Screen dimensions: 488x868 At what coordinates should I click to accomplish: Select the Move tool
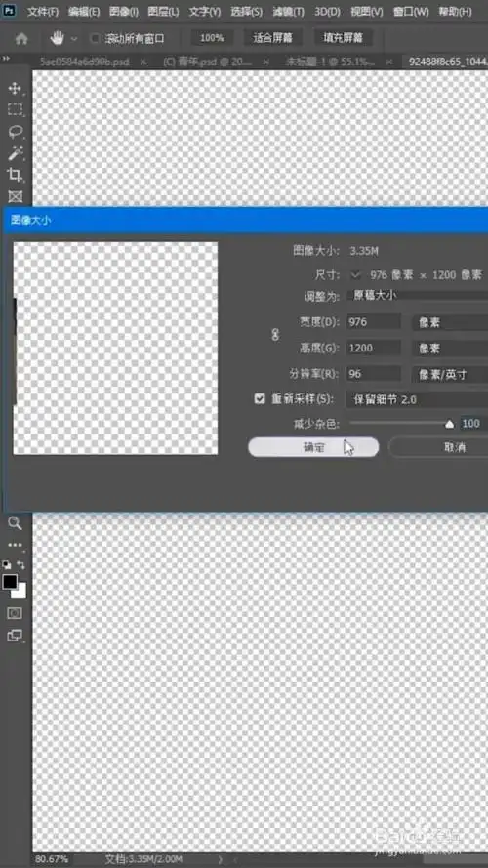click(15, 88)
